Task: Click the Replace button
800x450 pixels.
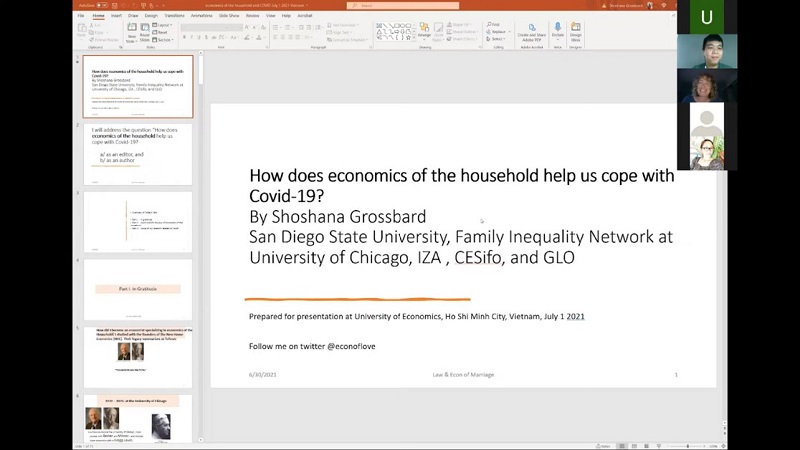Action: coord(498,32)
